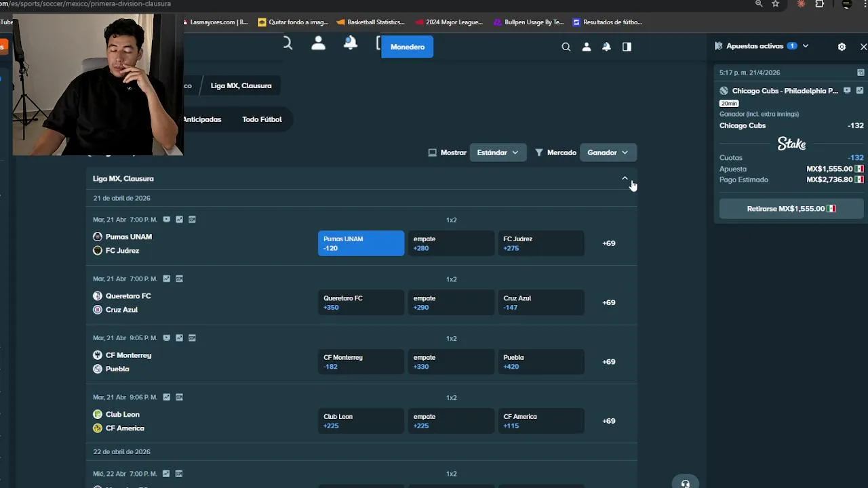The image size is (868, 488).
Task: Open the Estándar display dropdown
Action: click(498, 152)
